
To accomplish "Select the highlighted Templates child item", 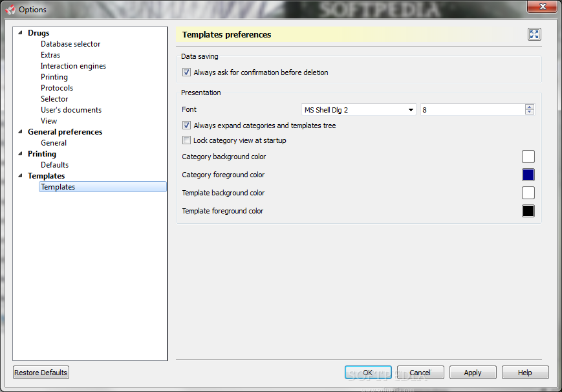I will (103, 187).
